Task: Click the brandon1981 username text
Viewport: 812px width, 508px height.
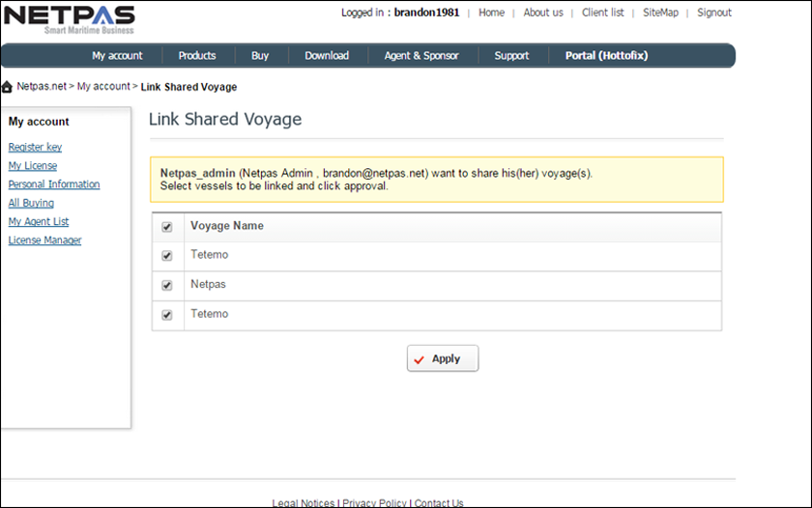Action: (426, 13)
